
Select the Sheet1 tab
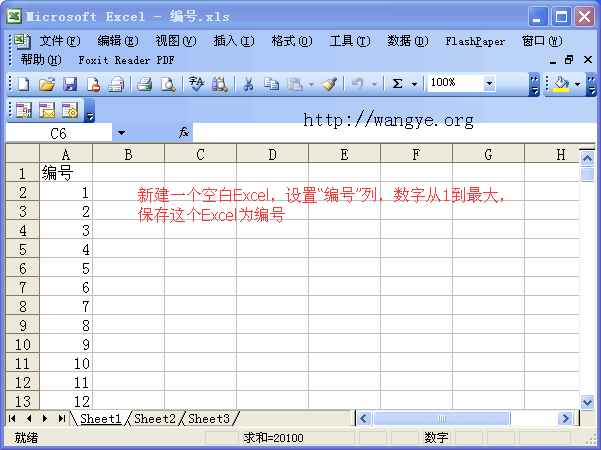(x=100, y=419)
